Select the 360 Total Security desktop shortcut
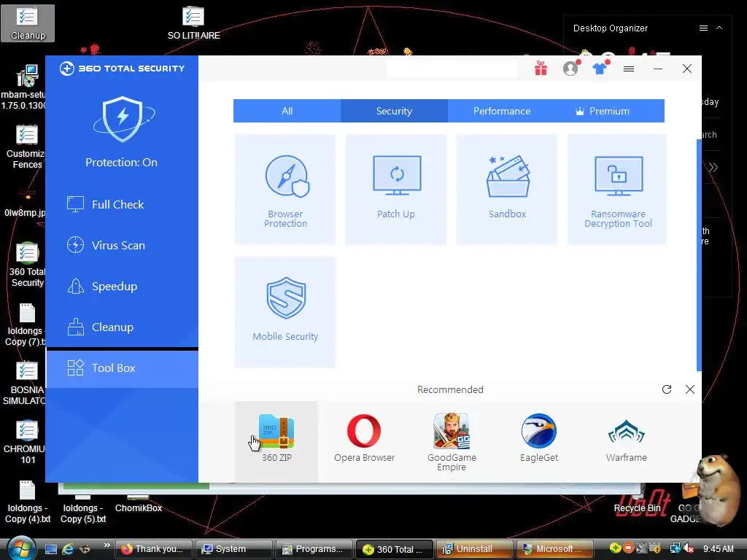 27,265
